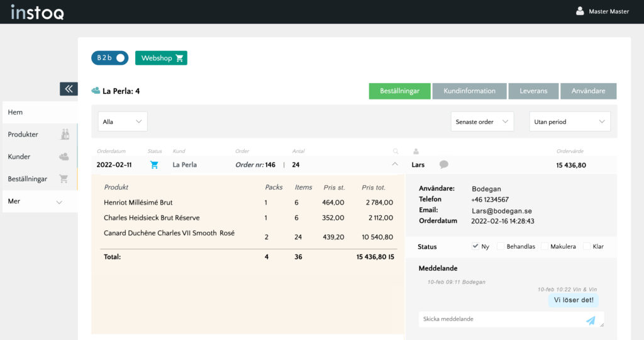Toggle the B2b switch

point(109,58)
